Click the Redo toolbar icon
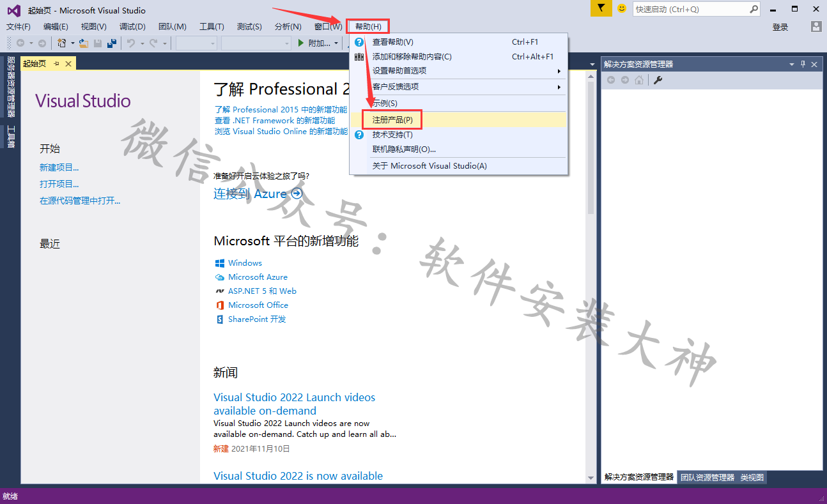This screenshot has height=504, width=827. coord(153,43)
